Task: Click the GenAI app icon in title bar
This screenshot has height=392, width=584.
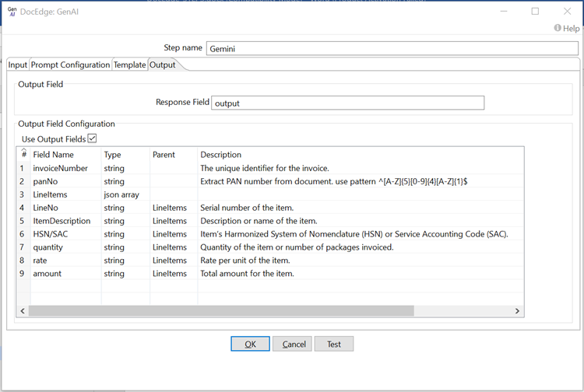Action: 13,12
